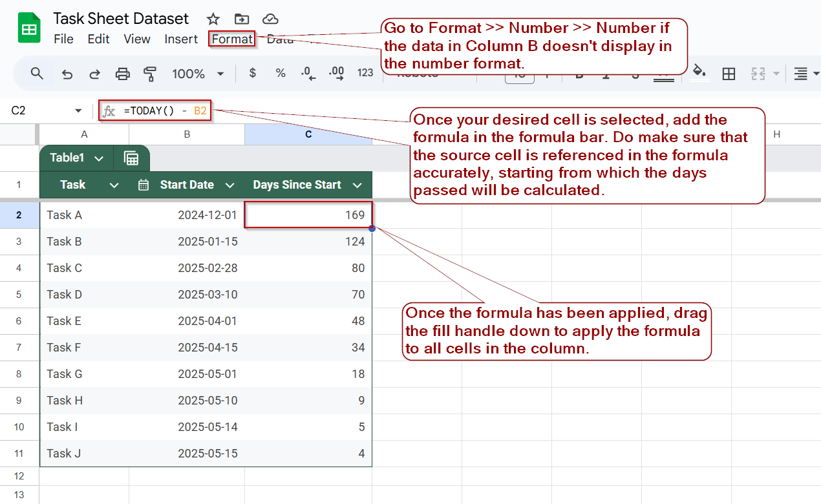Select column A header
Viewport: 821px width, 504px height.
click(84, 134)
